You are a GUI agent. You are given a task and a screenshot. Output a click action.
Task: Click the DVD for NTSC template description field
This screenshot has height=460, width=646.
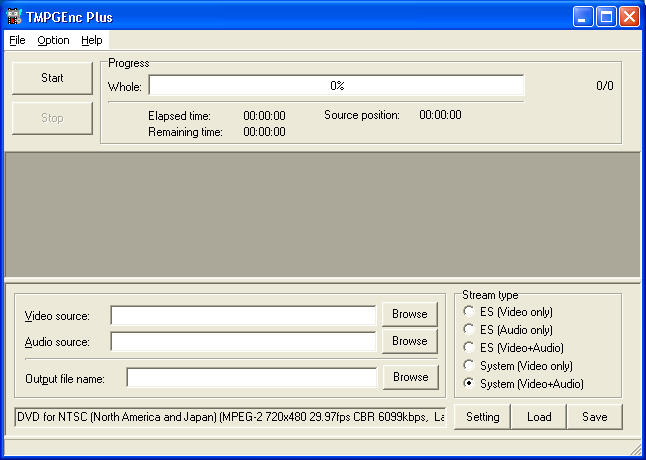pyautogui.click(x=230, y=417)
